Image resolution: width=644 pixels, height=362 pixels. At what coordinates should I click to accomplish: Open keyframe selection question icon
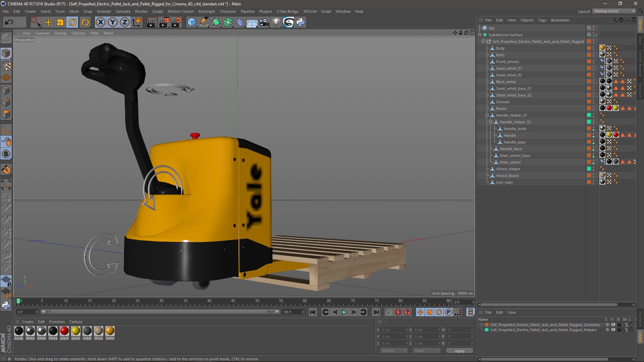[408, 312]
